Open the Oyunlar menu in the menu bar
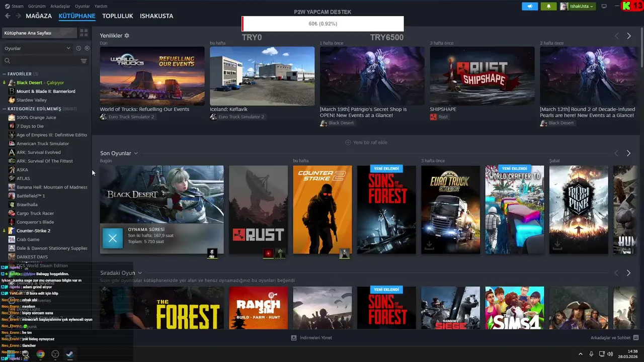 tap(83, 6)
